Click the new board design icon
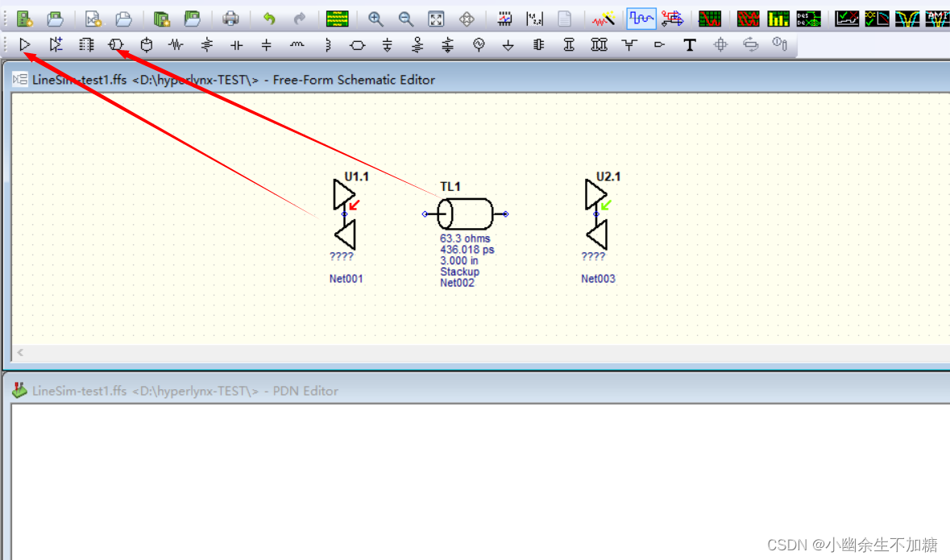Image resolution: width=950 pixels, height=560 pixels. tap(25, 19)
